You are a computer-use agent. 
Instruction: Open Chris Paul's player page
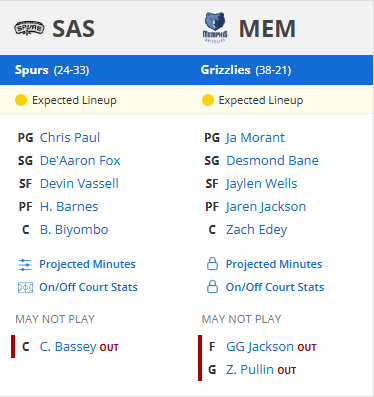[x=70, y=137]
